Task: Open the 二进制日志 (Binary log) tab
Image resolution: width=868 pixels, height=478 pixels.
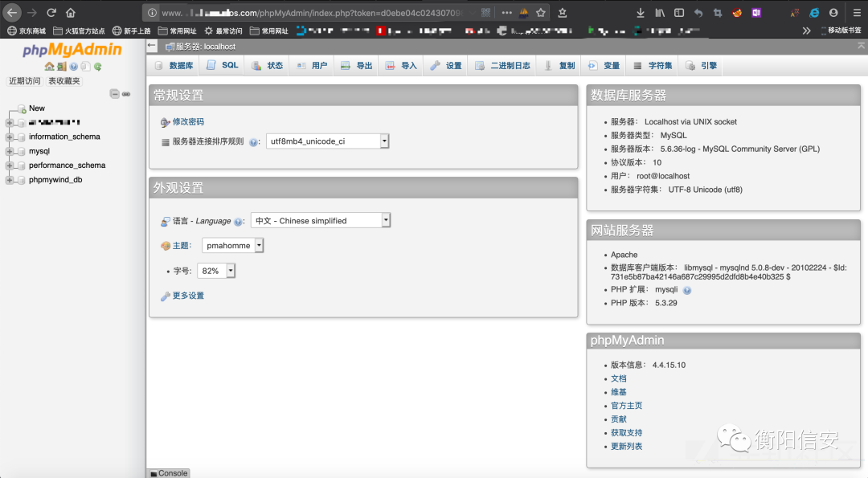Action: 502,65
